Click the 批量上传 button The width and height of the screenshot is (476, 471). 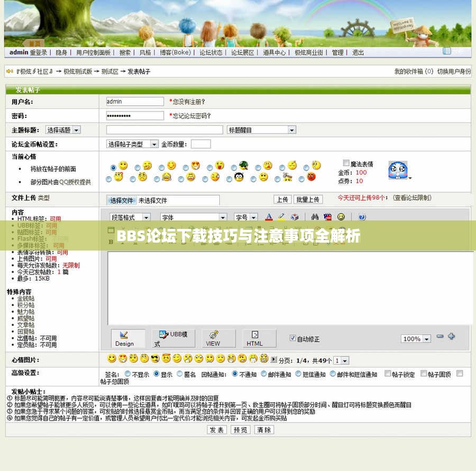click(x=308, y=199)
